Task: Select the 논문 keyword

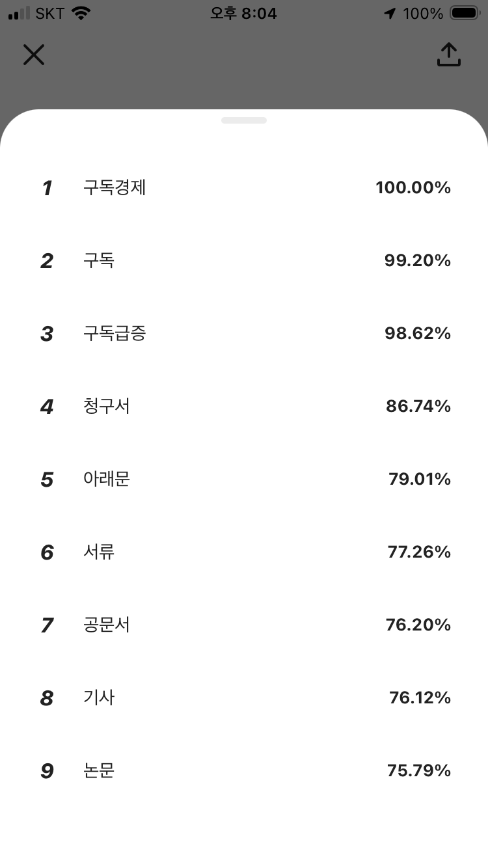Action: tap(99, 771)
